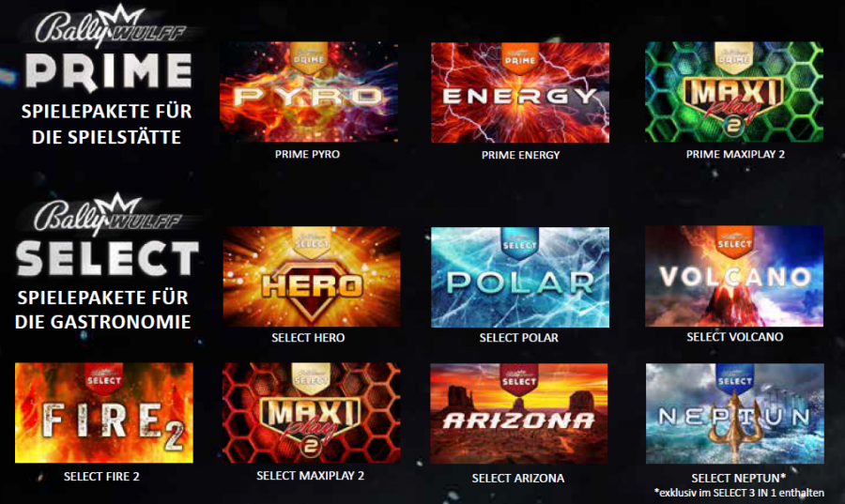The width and height of the screenshot is (845, 504).
Task: Click the SELECT ARIZONA caption label
Action: coord(518,478)
